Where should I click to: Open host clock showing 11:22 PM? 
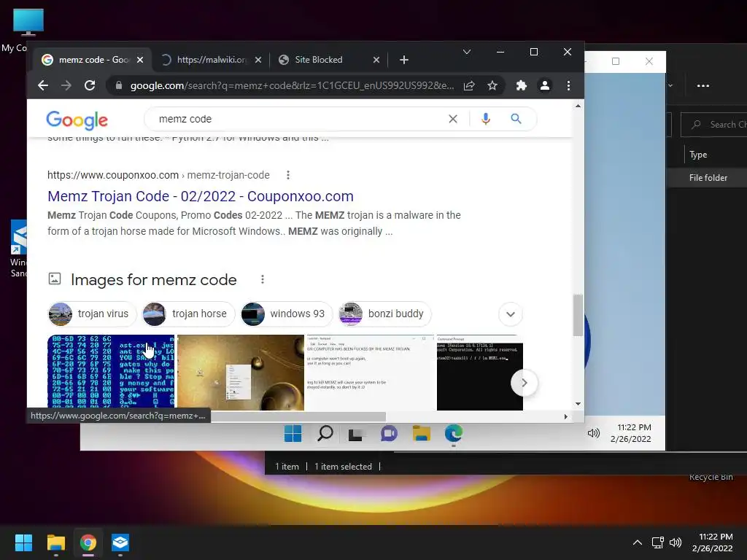[712, 542]
